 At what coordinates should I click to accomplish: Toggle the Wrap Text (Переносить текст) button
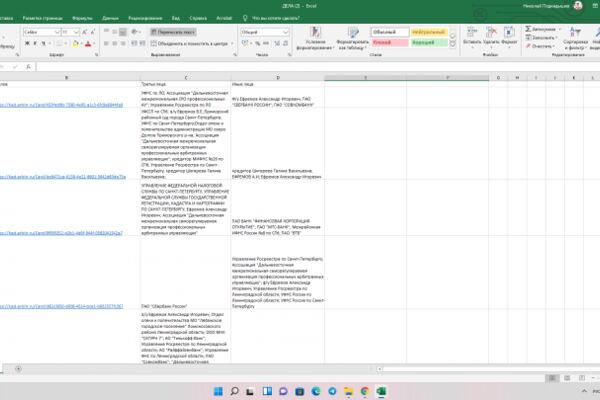coord(173,32)
